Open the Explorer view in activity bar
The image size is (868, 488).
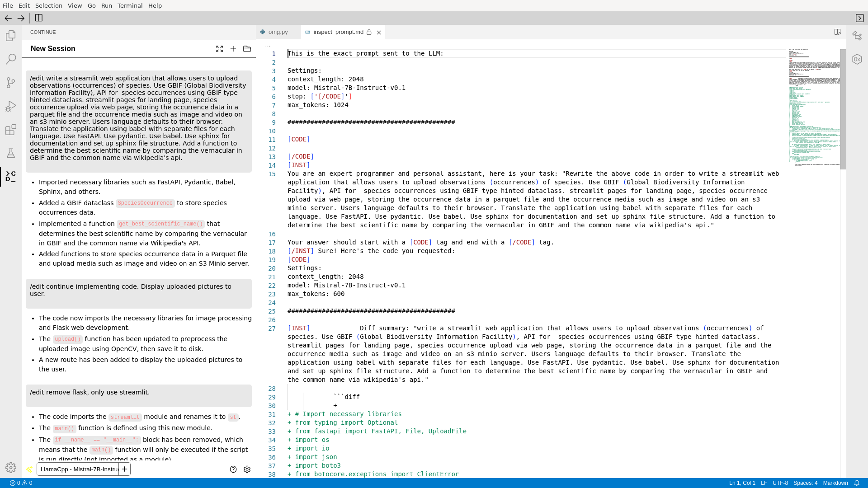point(11,36)
